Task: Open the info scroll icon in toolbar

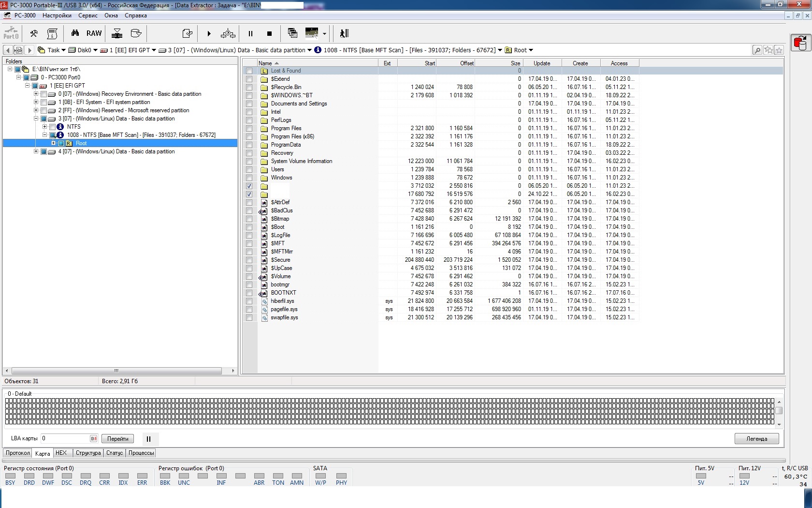Action: (x=52, y=33)
